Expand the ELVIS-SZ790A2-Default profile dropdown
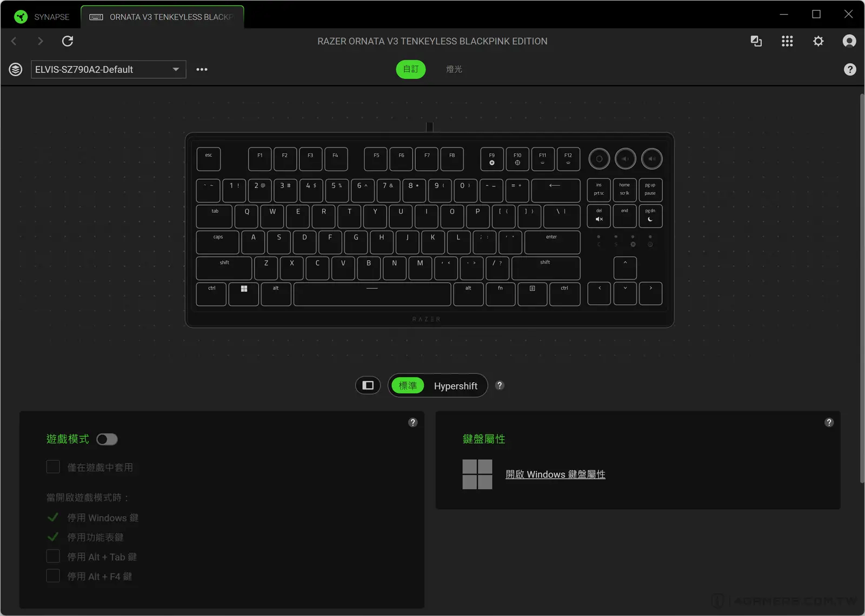Screen dimensions: 865x616 (x=109, y=69)
